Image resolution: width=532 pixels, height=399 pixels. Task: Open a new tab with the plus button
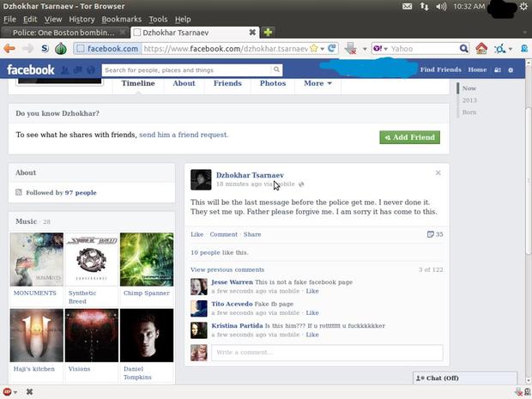(268, 33)
